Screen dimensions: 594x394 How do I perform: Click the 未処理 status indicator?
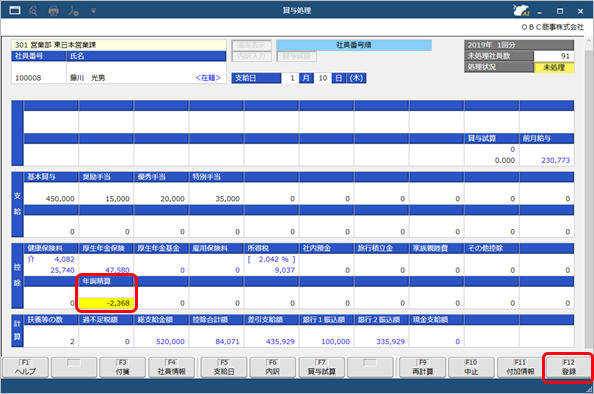click(x=554, y=67)
